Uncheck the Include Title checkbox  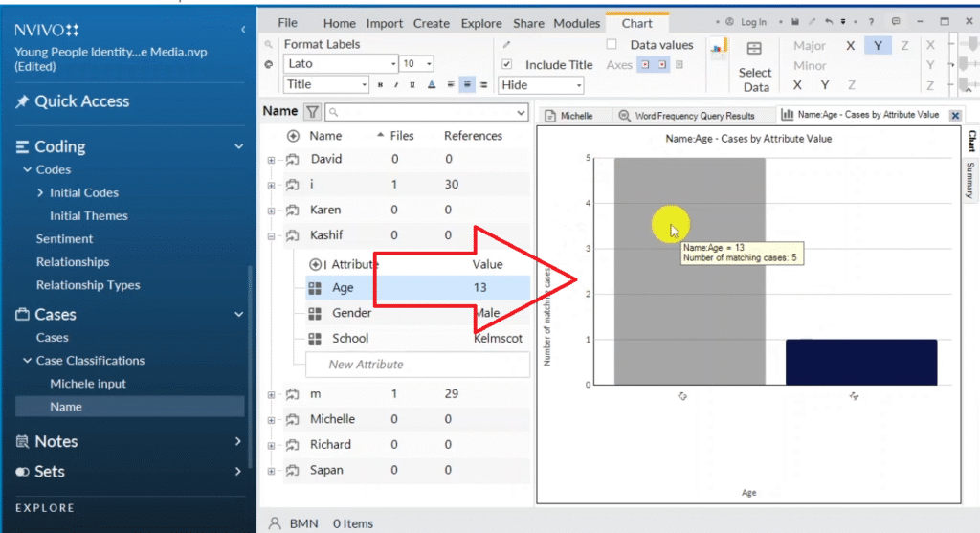(508, 65)
